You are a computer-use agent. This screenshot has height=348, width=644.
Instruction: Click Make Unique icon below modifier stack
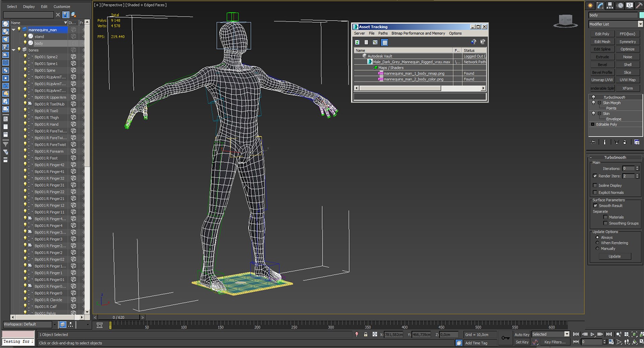click(x=616, y=142)
